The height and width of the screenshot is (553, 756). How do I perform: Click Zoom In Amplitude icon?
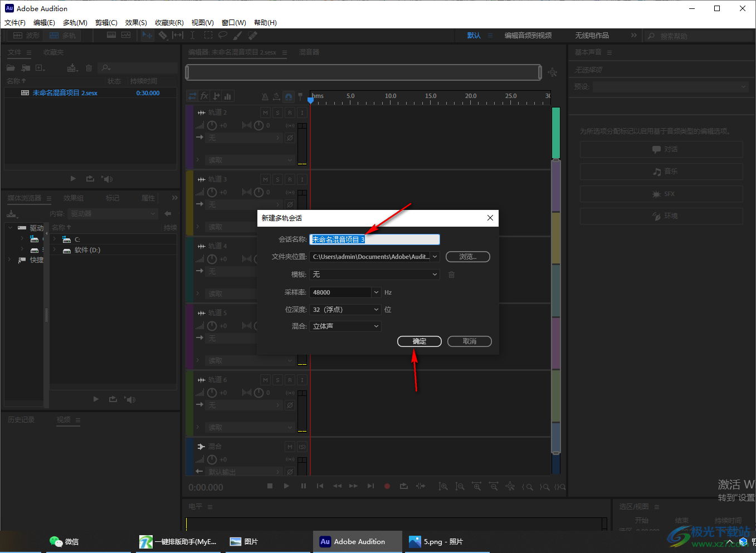click(x=443, y=486)
